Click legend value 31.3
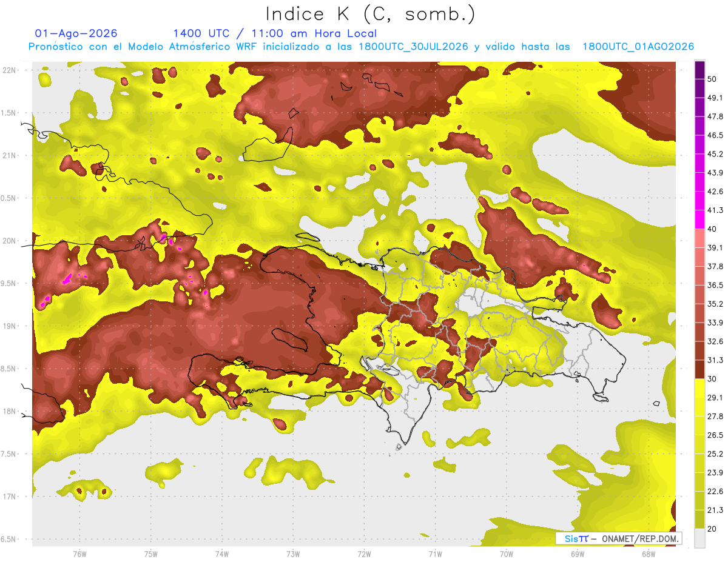Screen dimensions: 728x562 [715, 360]
